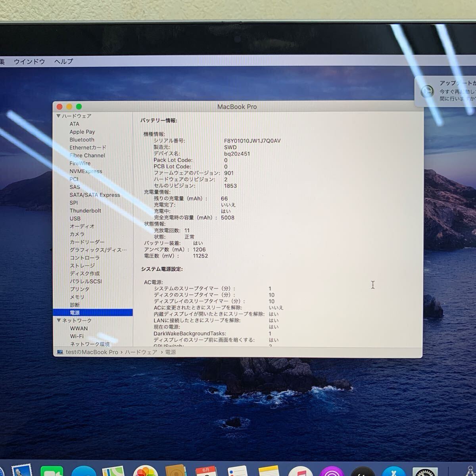Select オーディオ in the sidebar

[x=82, y=226]
